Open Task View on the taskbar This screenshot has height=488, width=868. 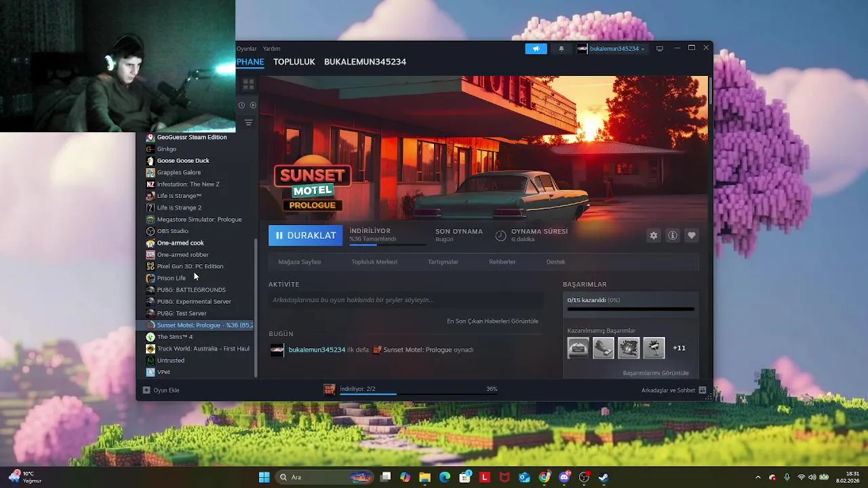coord(386,477)
